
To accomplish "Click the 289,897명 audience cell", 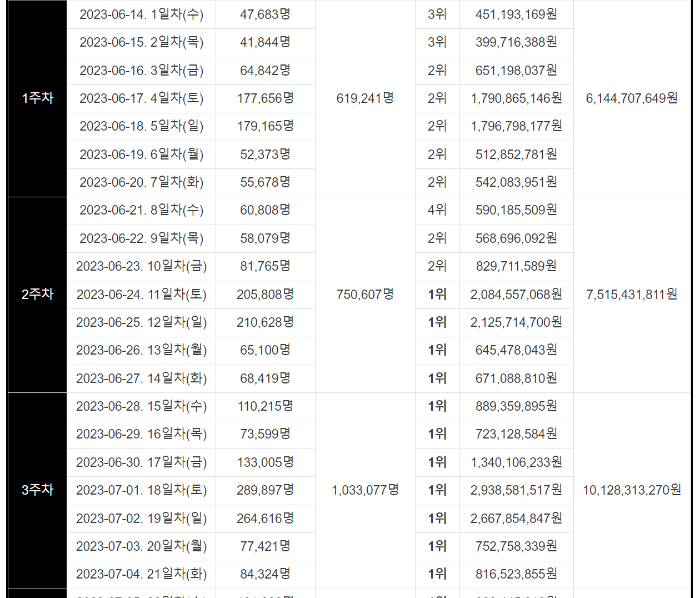I will click(x=265, y=490).
